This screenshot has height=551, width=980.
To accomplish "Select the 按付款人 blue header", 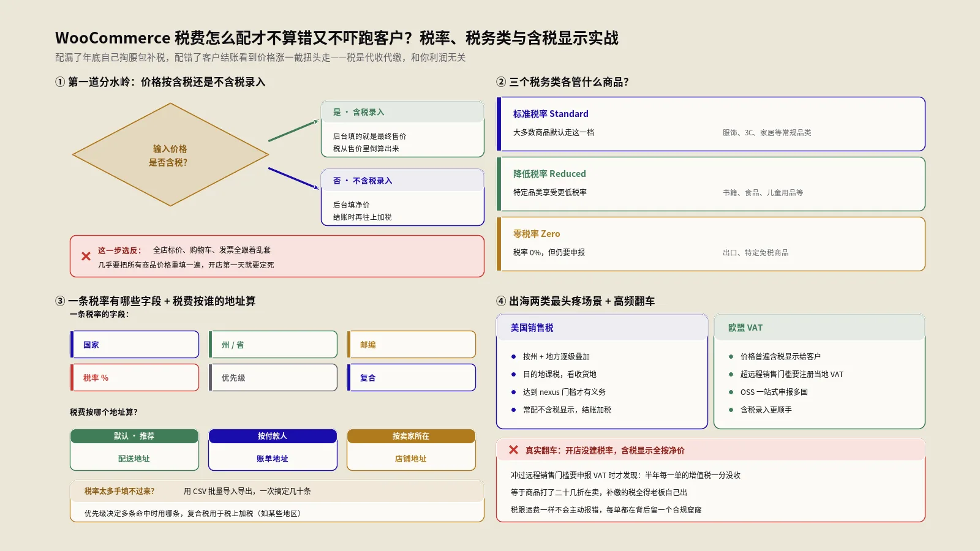I will 273,436.
